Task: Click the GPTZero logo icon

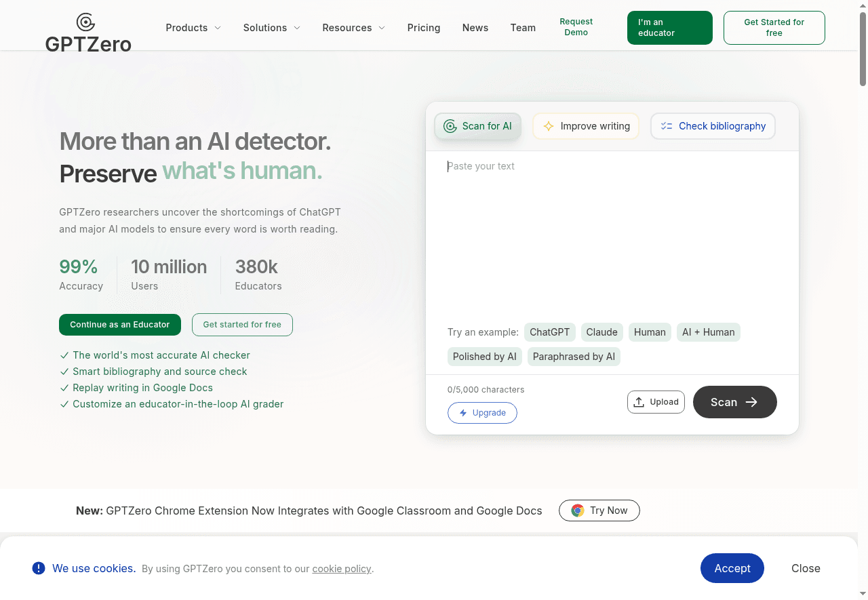Action: (85, 22)
